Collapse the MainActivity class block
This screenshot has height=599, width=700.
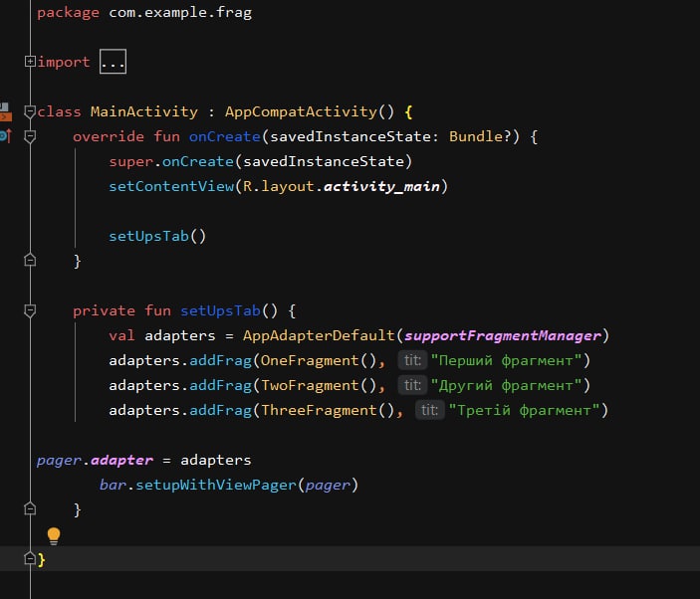click(x=30, y=111)
